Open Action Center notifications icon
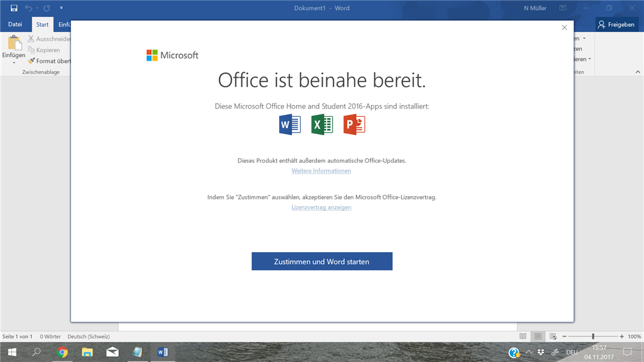This screenshot has width=644, height=362. point(627,352)
